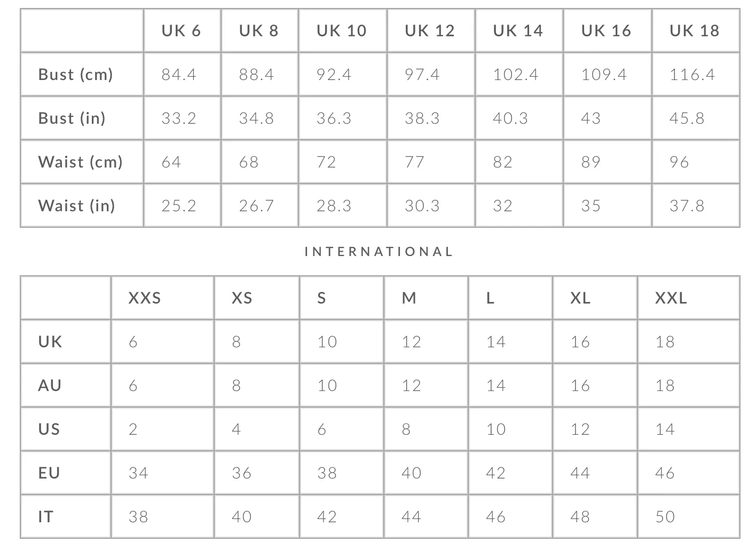Click the AU row label
This screenshot has width=756, height=558.
pyautogui.click(x=50, y=386)
